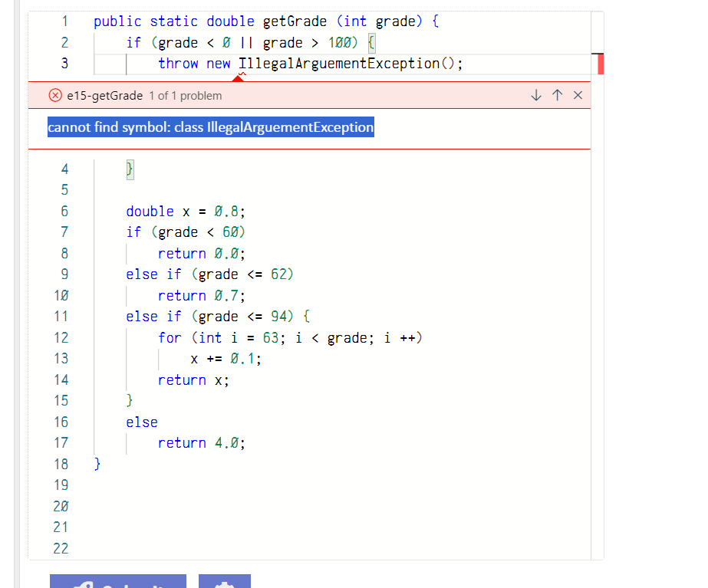
Task: Click line number 22 in the gutter
Action: [x=61, y=548]
